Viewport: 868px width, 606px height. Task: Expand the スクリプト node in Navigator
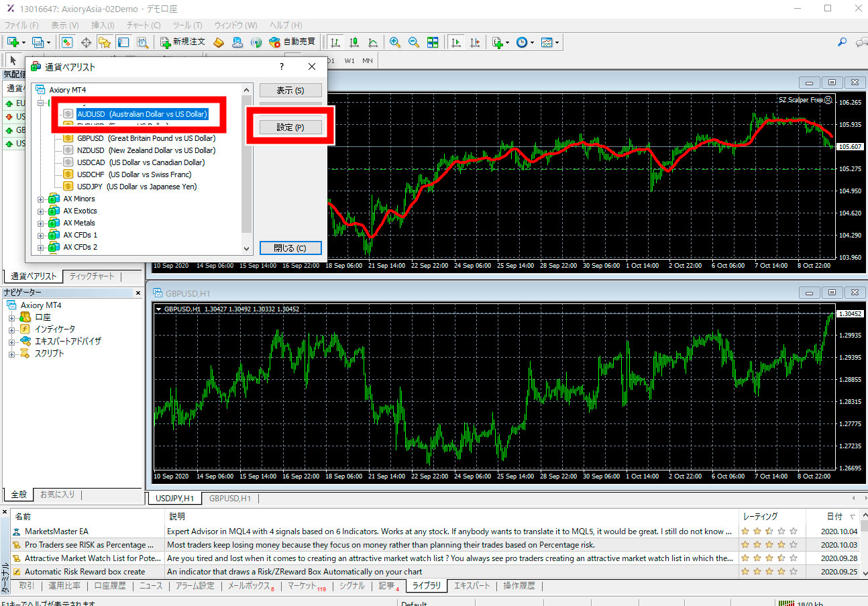click(11, 354)
